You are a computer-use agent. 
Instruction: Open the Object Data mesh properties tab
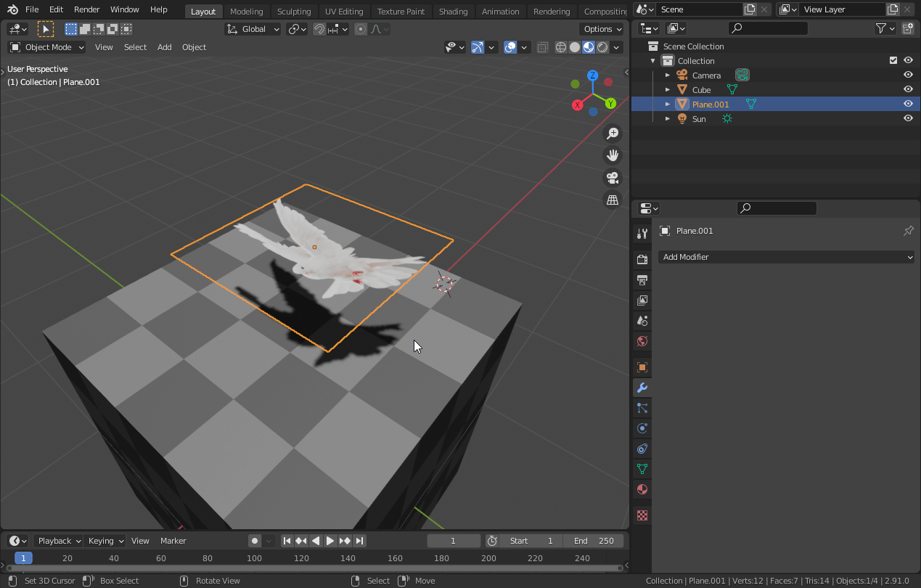(x=642, y=469)
